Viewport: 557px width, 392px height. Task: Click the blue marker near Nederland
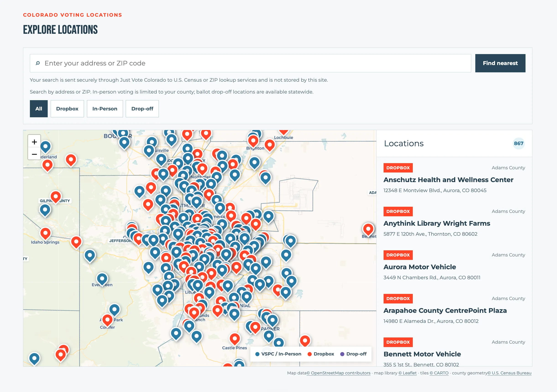pyautogui.click(x=45, y=147)
